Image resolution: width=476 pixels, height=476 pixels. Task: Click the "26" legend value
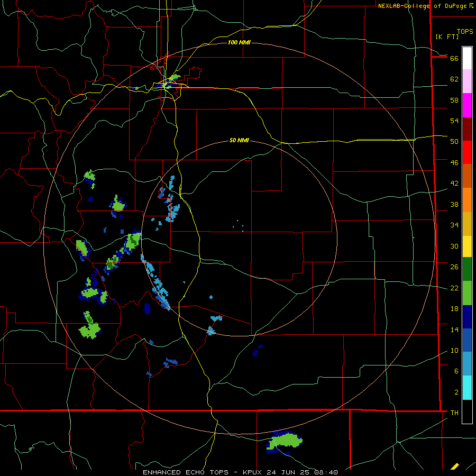pyautogui.click(x=454, y=267)
